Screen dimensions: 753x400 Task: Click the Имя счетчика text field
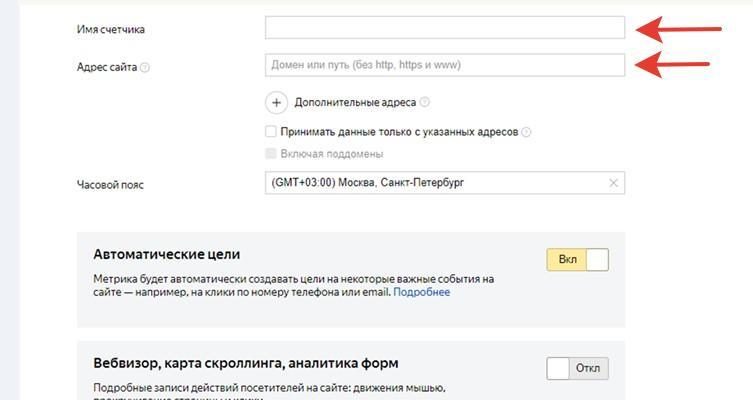[444, 28]
